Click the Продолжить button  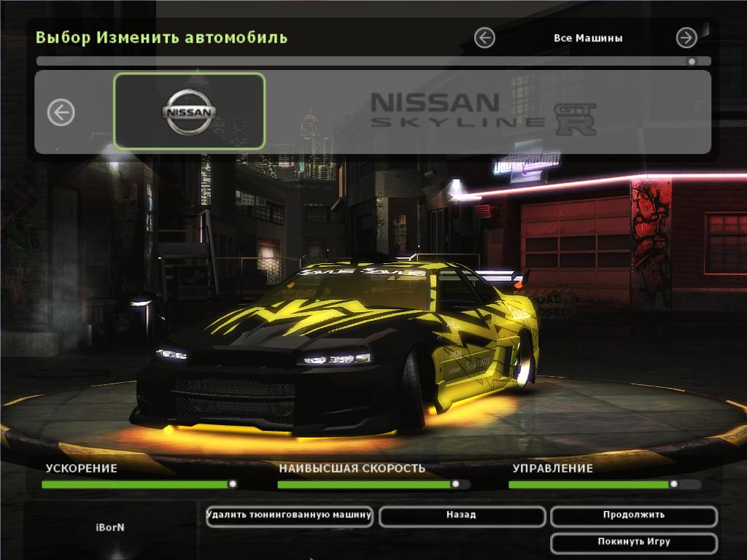(634, 516)
